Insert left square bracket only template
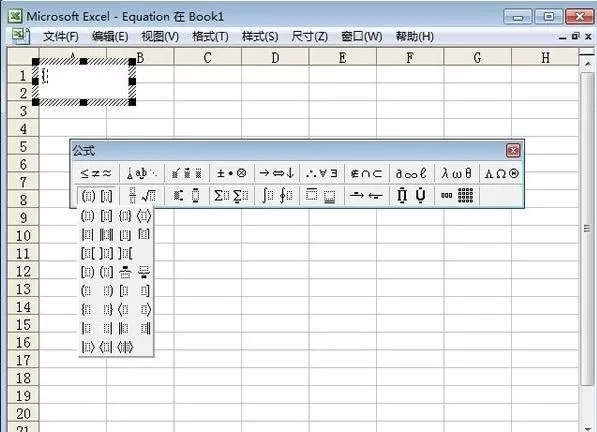This screenshot has height=432, width=597. coord(124,291)
